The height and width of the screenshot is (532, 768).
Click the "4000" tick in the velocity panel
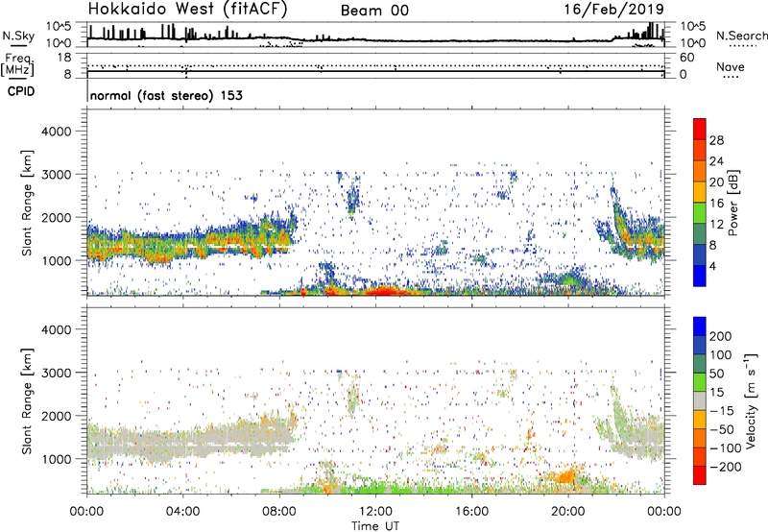point(57,329)
